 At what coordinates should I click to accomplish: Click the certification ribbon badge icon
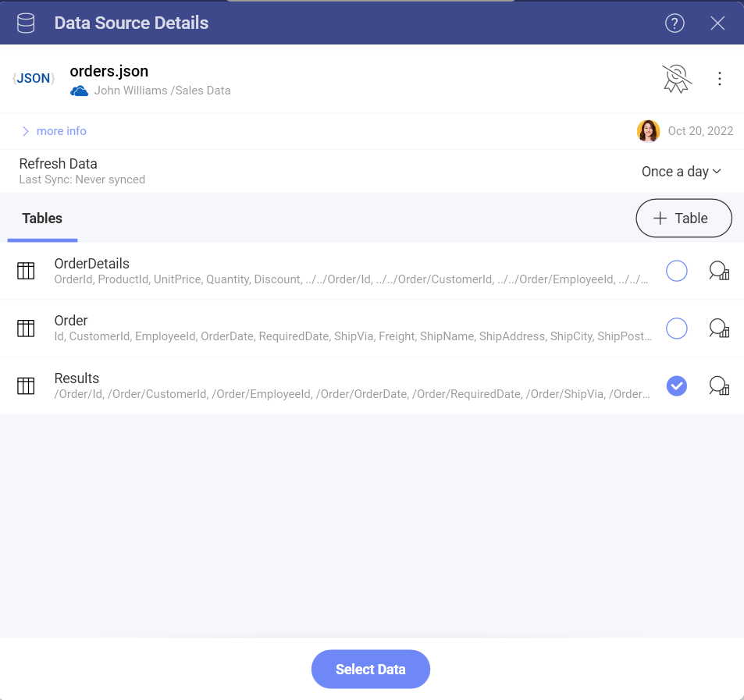point(676,79)
